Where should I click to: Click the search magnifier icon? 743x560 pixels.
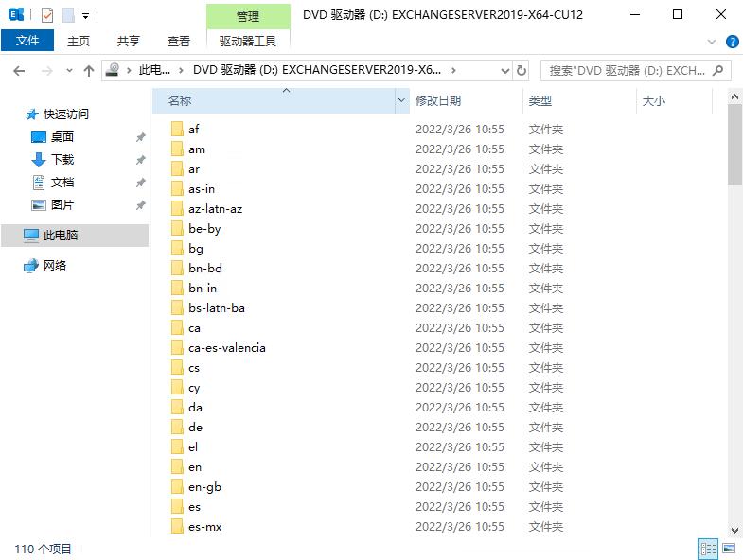tap(717, 71)
